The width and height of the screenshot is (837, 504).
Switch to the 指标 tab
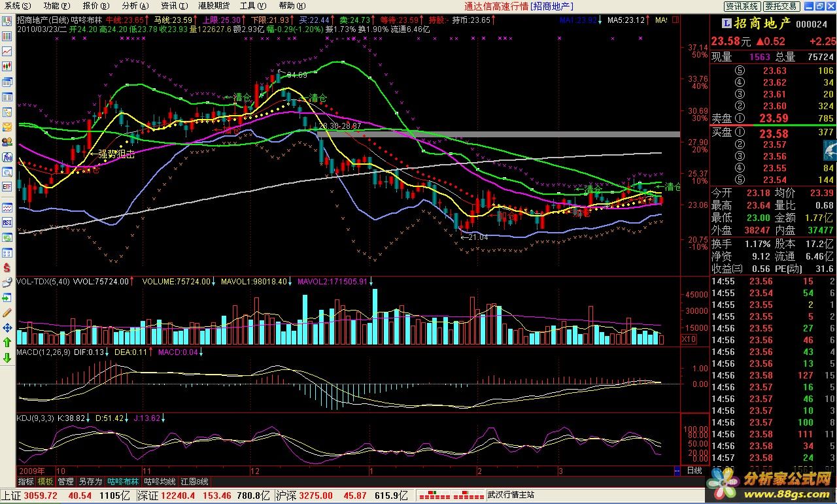pos(26,481)
